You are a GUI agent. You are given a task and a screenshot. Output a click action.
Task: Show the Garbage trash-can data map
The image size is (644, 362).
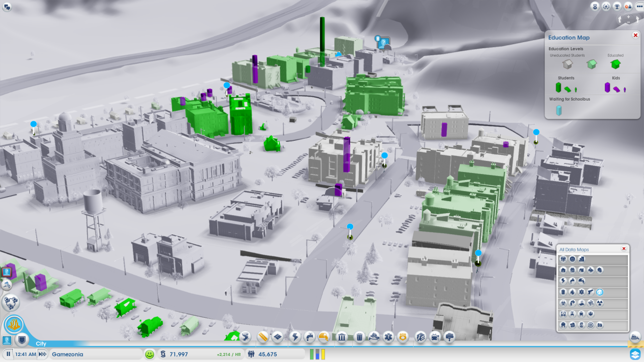click(563, 292)
